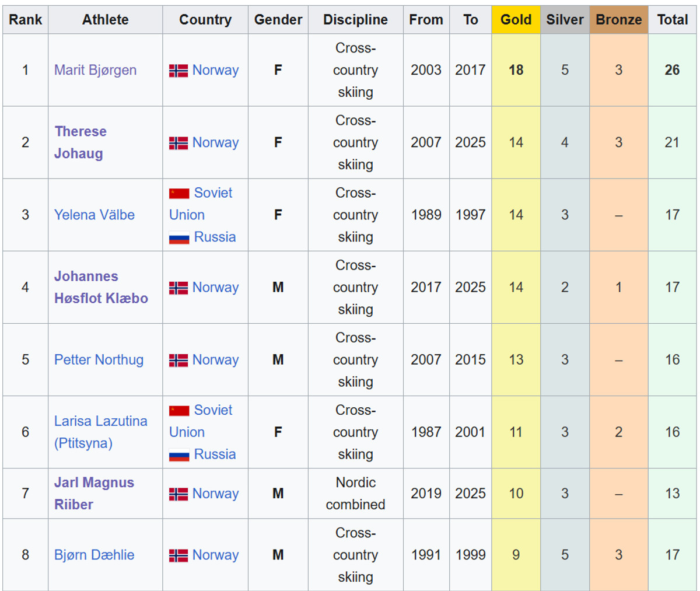The image size is (700, 591).
Task: Click the Total column header
Action: point(673,20)
